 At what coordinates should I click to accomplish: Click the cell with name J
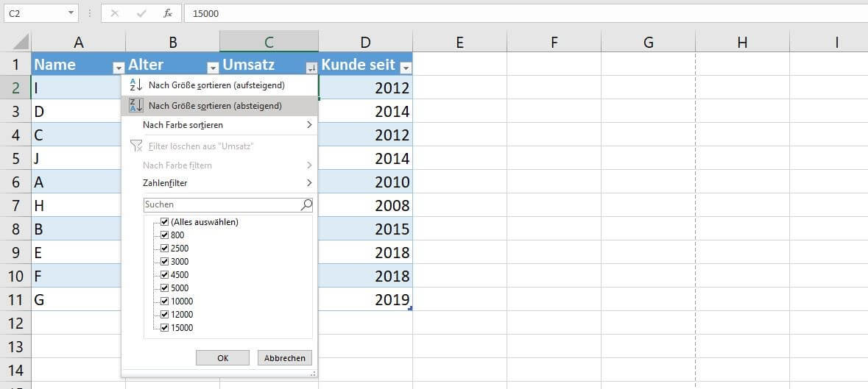77,158
